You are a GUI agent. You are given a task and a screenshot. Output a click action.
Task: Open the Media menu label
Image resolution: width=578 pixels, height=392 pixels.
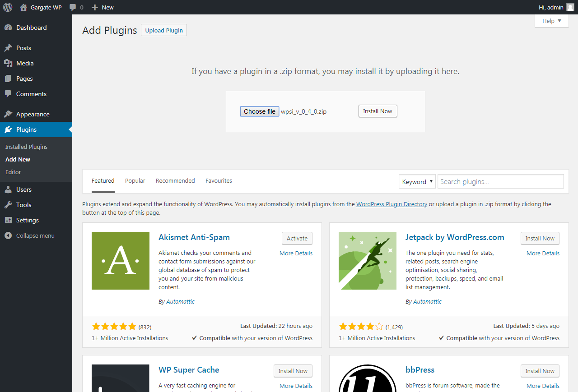pyautogui.click(x=25, y=63)
